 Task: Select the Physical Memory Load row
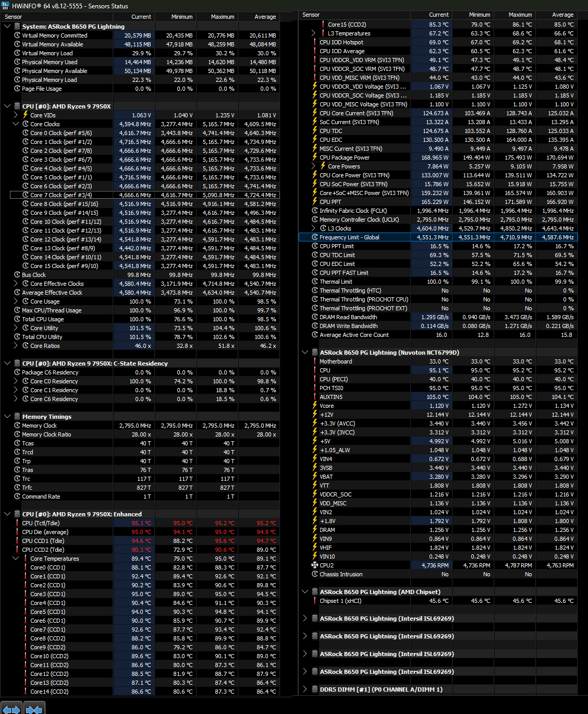145,80
